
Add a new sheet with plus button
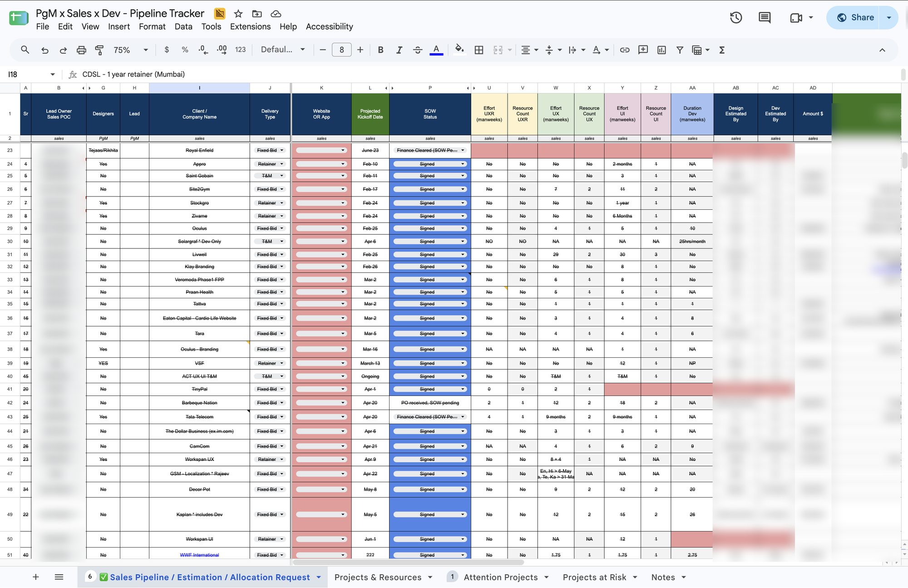click(35, 577)
